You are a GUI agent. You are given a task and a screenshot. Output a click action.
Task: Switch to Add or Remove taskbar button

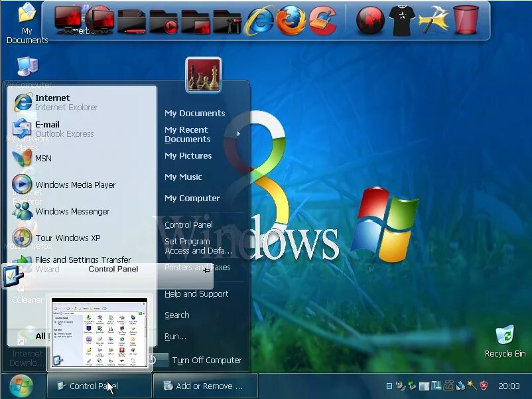coord(206,386)
